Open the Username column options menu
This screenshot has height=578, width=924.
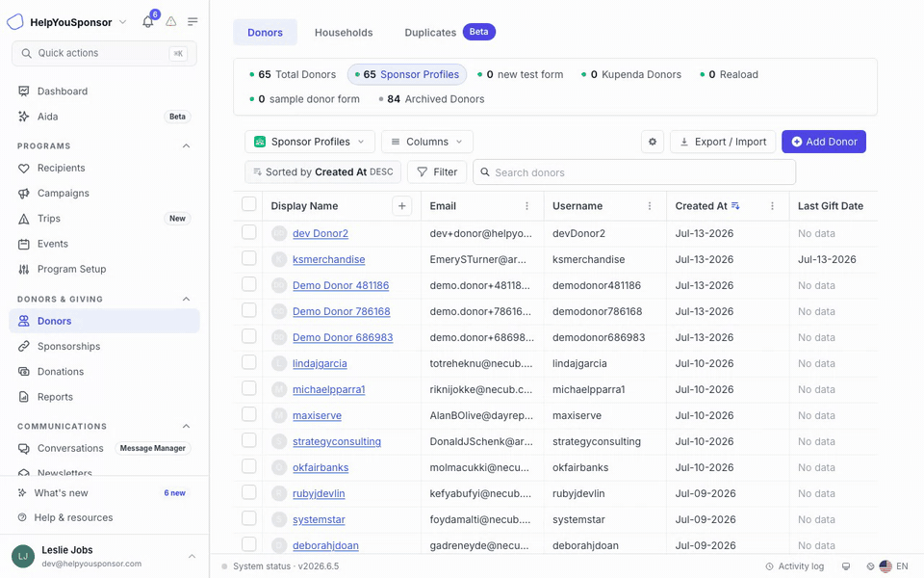(x=650, y=206)
